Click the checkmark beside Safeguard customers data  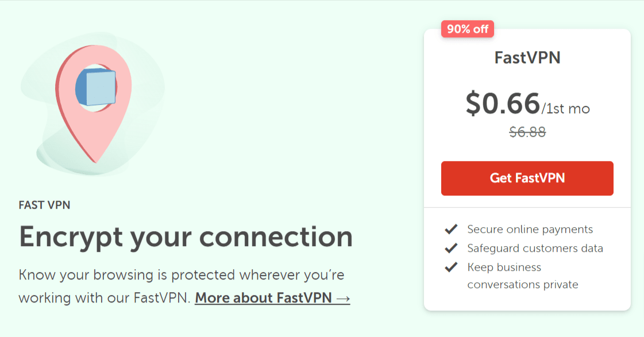point(450,248)
